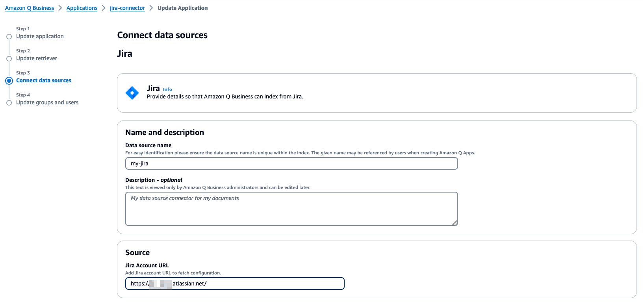Screen dimensions: 644x302
Task: Click the Data source name field showing my-jira
Action: [291, 163]
